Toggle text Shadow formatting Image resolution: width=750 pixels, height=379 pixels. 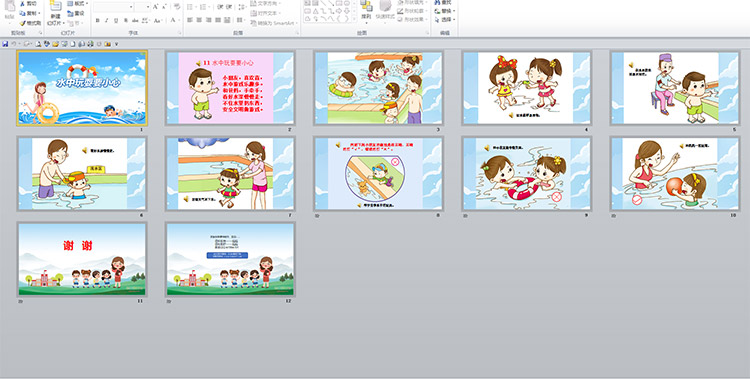point(126,20)
